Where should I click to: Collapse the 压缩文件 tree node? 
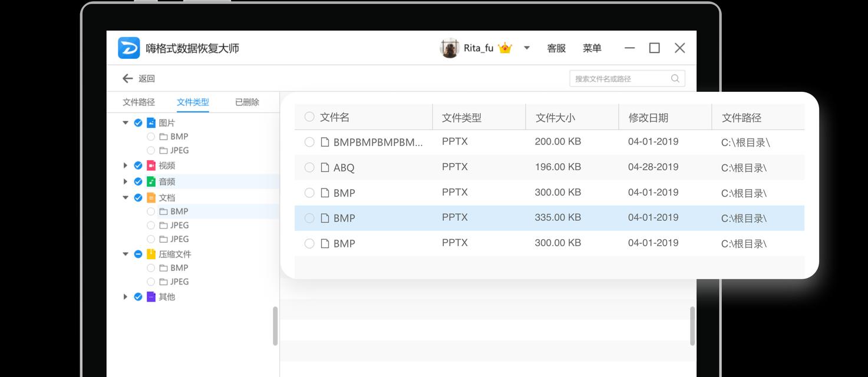tap(126, 254)
